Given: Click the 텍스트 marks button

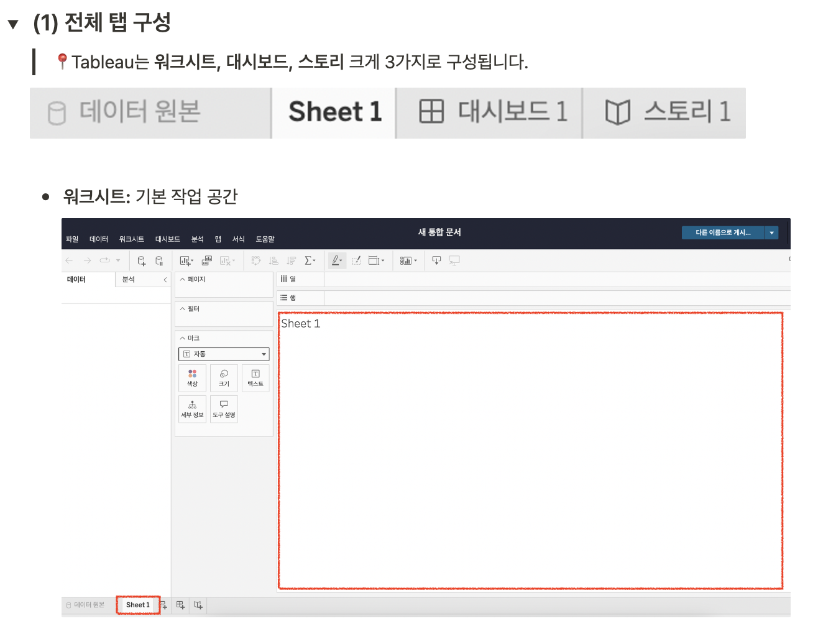Looking at the screenshot, I should [255, 378].
